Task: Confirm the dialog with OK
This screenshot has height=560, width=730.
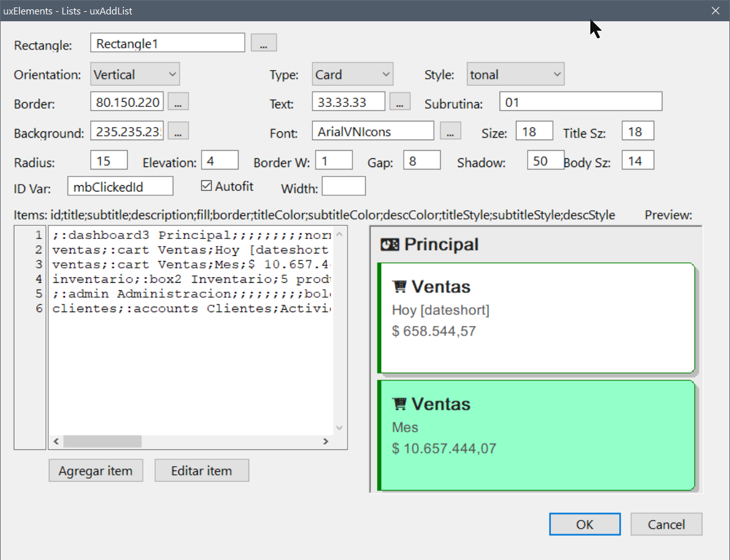Action: pyautogui.click(x=585, y=524)
